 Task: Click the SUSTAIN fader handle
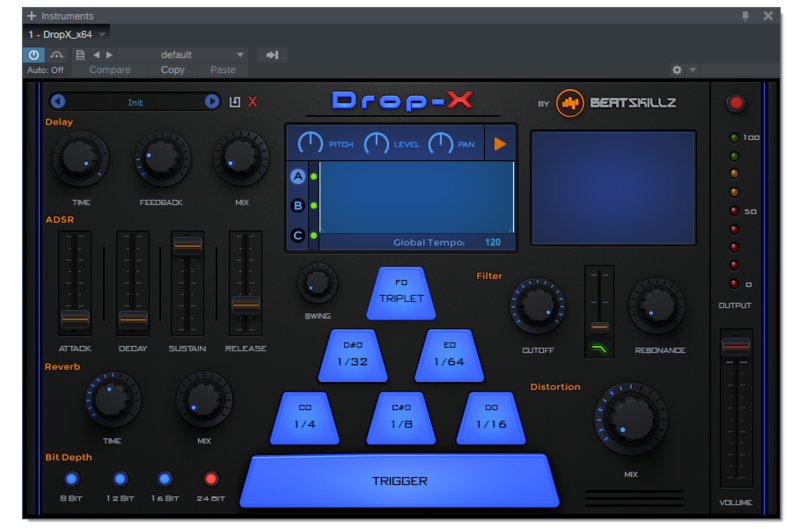click(188, 246)
